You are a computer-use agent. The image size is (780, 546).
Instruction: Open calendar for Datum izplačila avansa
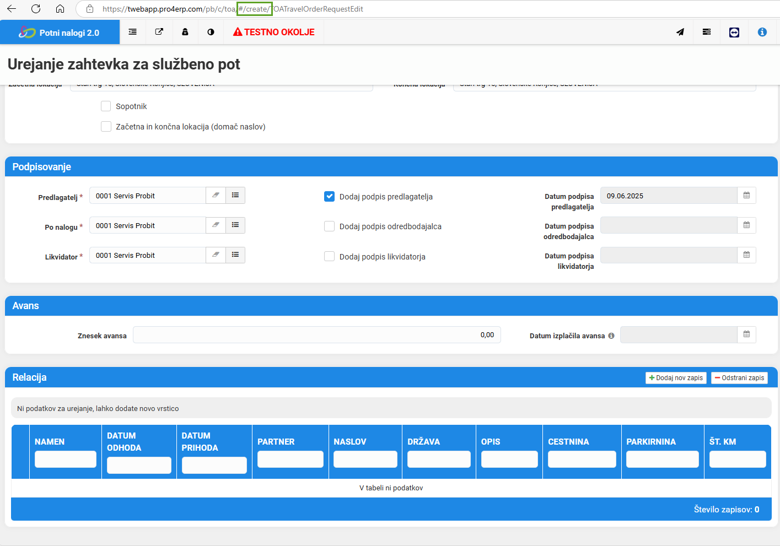[746, 335]
